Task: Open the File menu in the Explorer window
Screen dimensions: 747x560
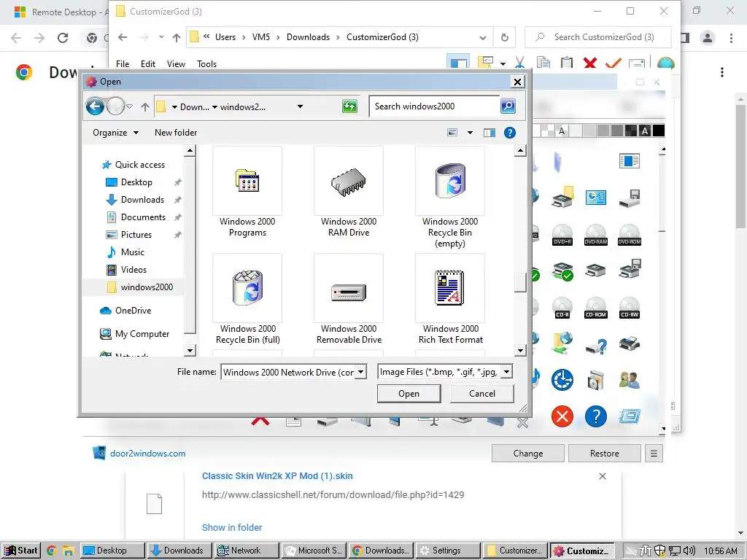Action: click(123, 64)
